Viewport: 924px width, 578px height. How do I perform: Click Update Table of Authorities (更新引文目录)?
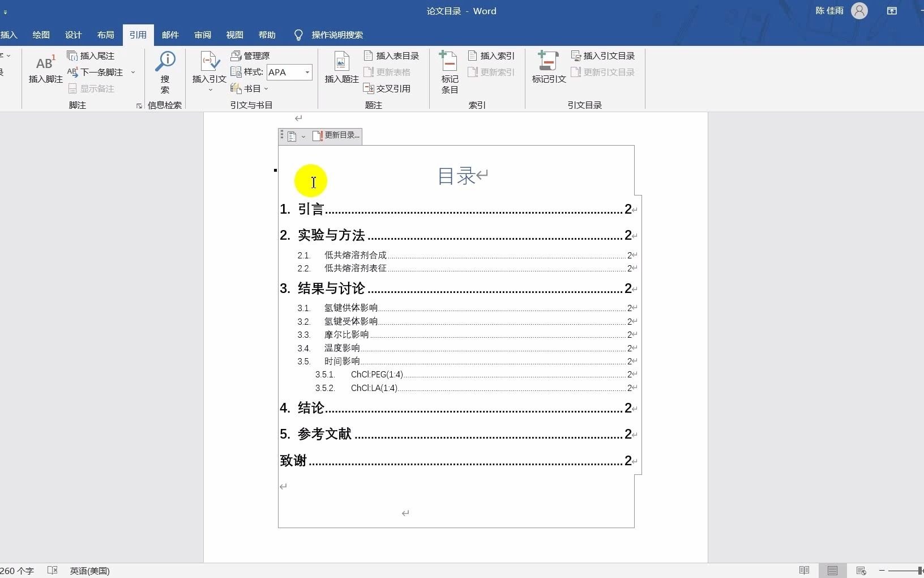(x=603, y=72)
